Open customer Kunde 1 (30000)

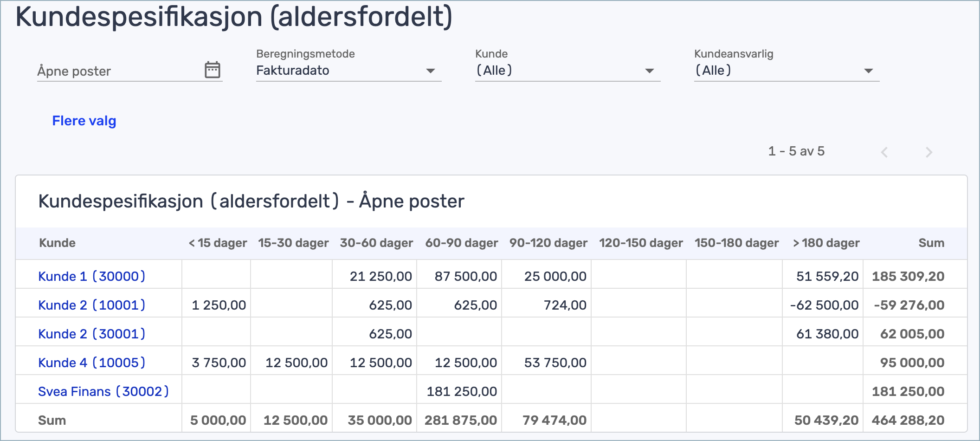tap(92, 276)
